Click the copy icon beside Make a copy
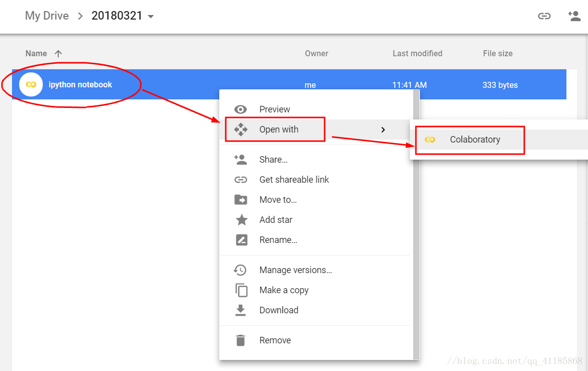 pyautogui.click(x=241, y=290)
